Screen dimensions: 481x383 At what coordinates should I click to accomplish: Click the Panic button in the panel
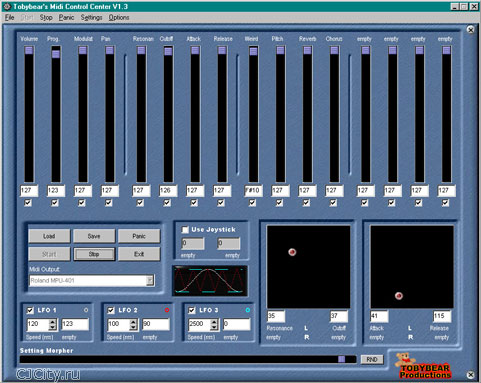point(139,236)
